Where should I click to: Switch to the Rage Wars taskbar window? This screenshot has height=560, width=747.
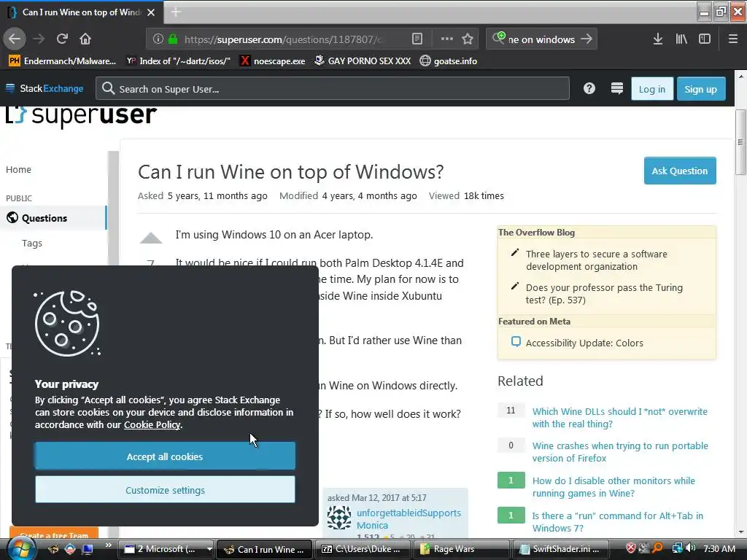pos(462,549)
